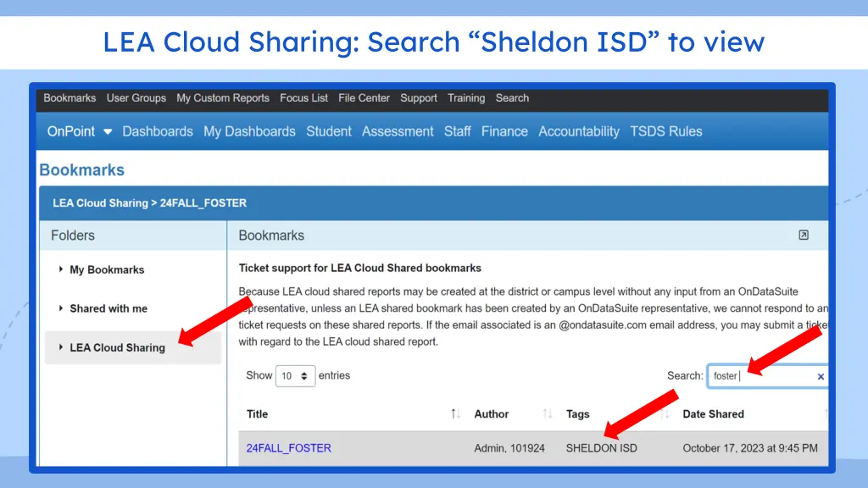Sort table by Author column arrows
This screenshot has height=488, width=868.
[x=547, y=413]
